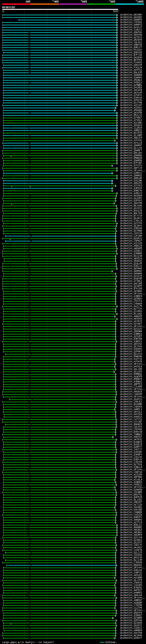Select the UniRef100_Q2S3T6 entry
146x644 pixels.
(x=131, y=223)
